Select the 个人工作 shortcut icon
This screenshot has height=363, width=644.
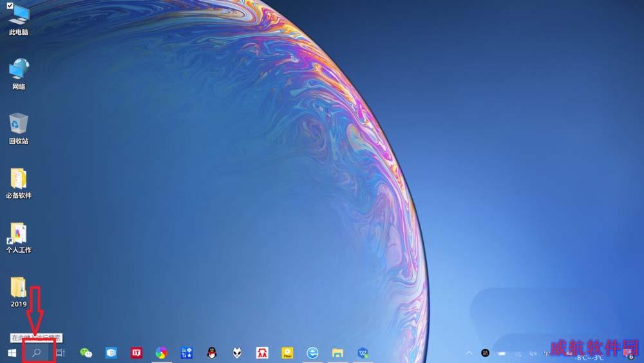pyautogui.click(x=19, y=238)
